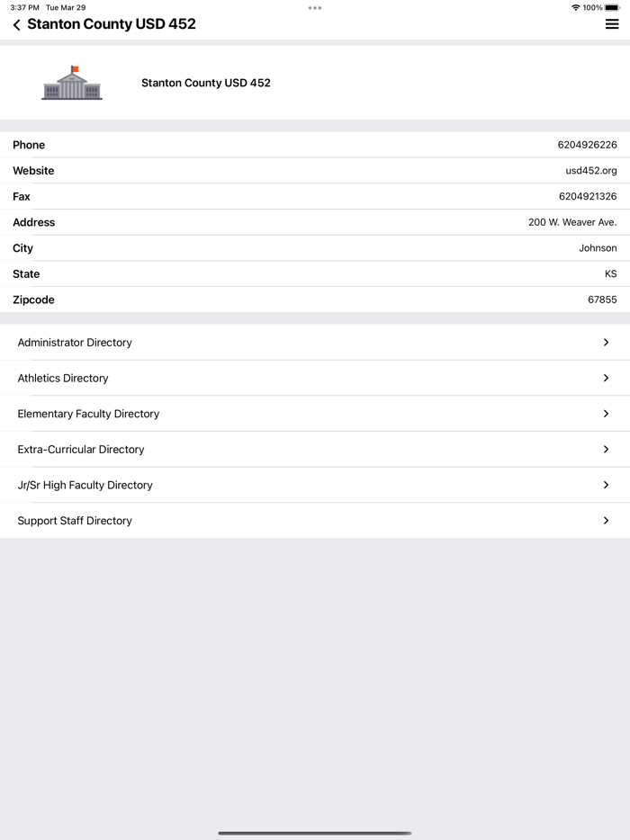Screen dimensions: 630x840
Task: Tap the address 200 W. Weaver Ave.
Action: click(x=572, y=222)
